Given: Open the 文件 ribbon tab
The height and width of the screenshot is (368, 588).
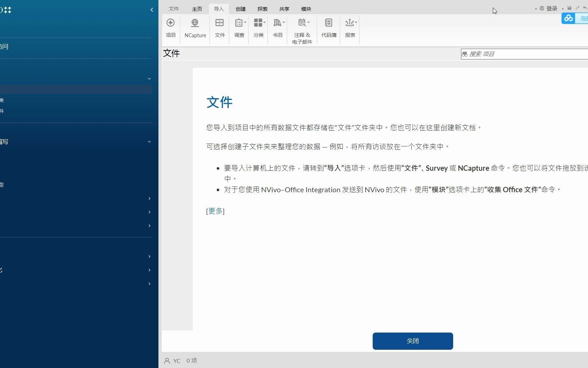Looking at the screenshot, I should tap(174, 9).
